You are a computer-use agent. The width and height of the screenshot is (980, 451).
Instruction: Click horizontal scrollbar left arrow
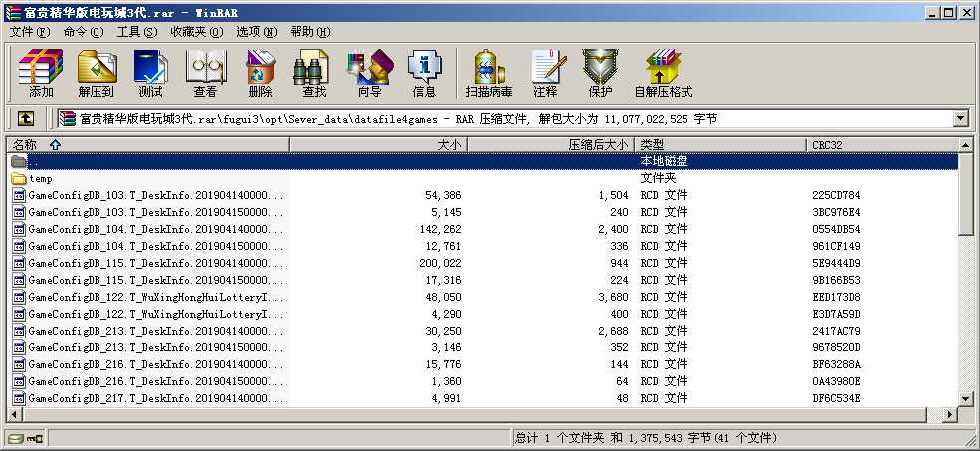[14, 413]
